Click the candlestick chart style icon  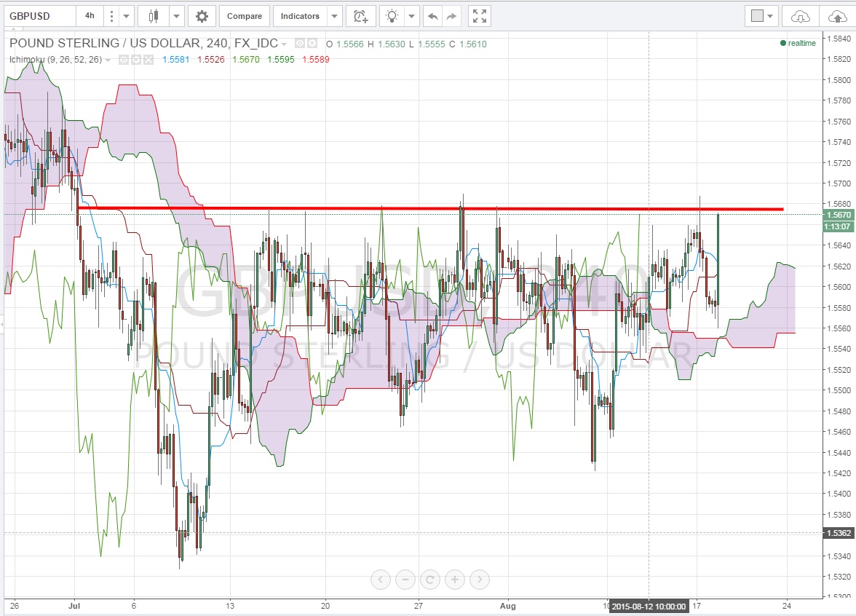coord(154,16)
